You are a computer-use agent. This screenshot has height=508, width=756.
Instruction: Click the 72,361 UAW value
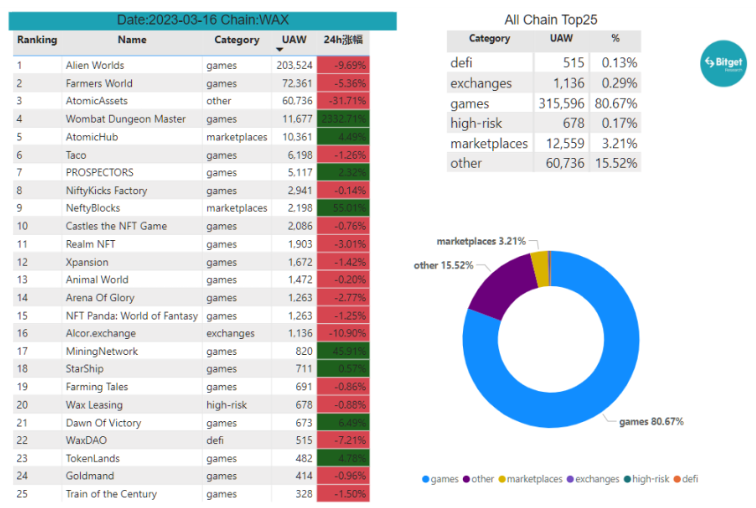[297, 83]
